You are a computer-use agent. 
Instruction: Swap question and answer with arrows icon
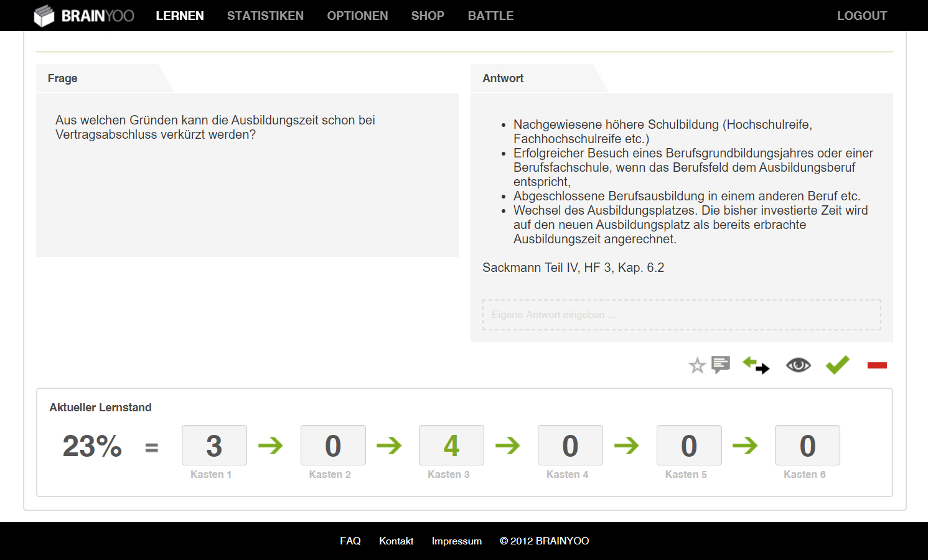click(756, 365)
